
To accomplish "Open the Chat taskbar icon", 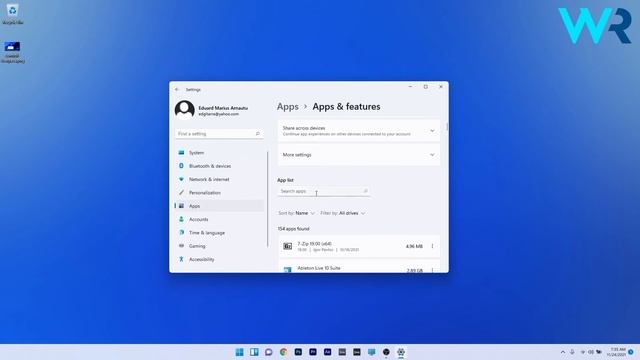I will [x=269, y=352].
